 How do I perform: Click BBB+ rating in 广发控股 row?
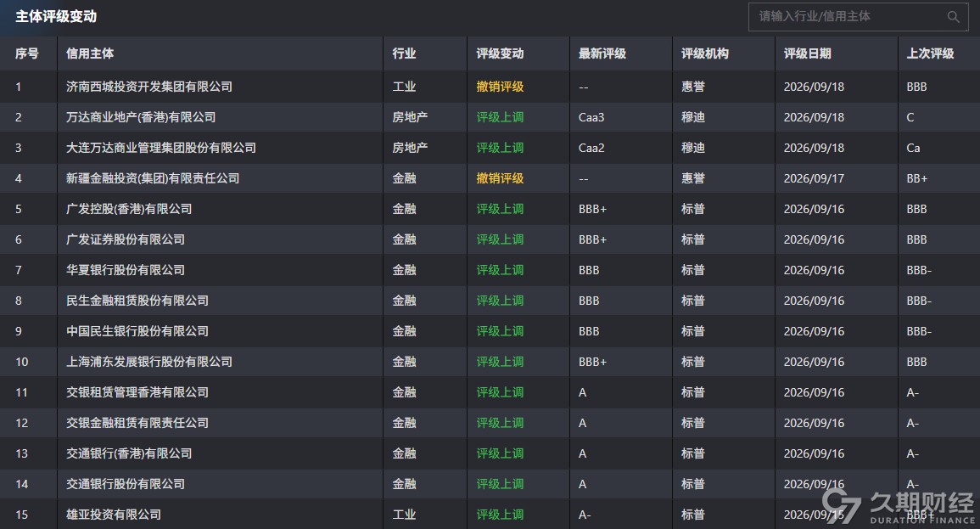tap(592, 210)
